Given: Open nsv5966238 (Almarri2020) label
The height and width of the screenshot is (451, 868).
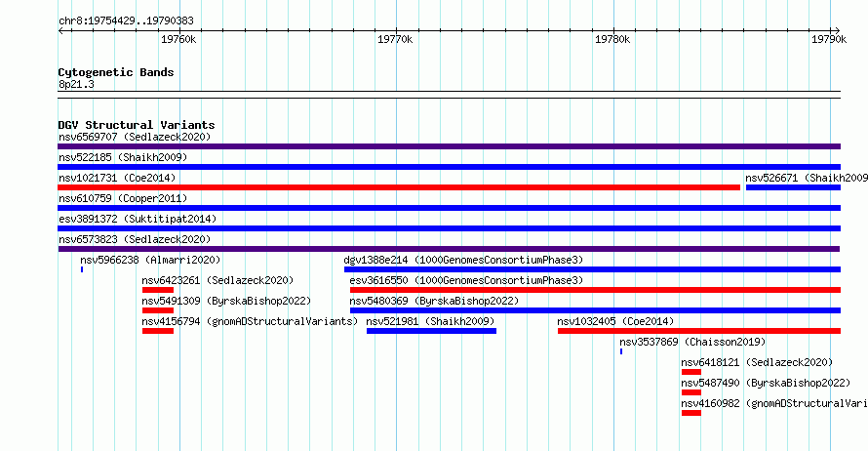Looking at the screenshot, I should point(150,260).
